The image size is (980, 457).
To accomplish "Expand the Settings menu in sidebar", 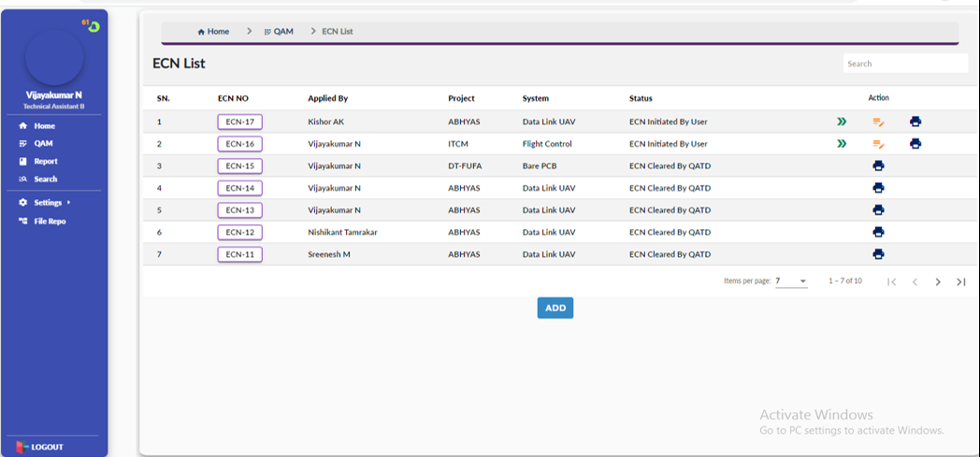I will (47, 203).
